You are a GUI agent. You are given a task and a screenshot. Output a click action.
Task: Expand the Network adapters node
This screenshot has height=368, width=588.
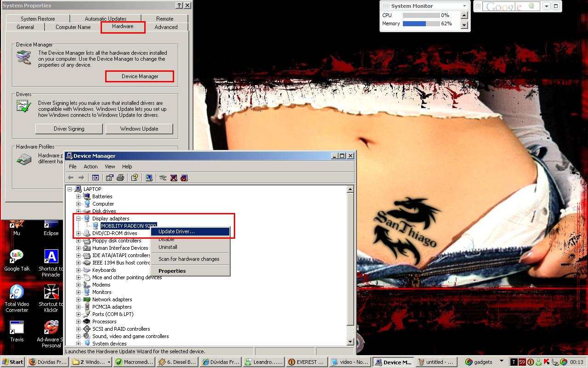coord(79,299)
